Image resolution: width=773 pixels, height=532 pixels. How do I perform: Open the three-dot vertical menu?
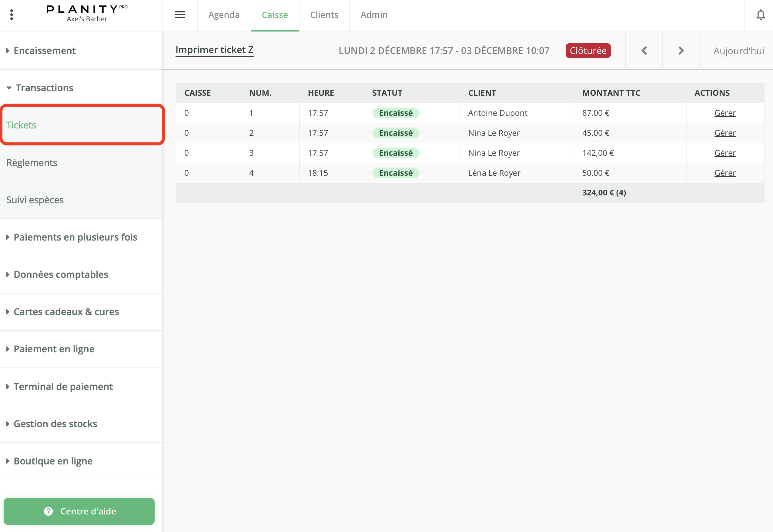pyautogui.click(x=12, y=15)
